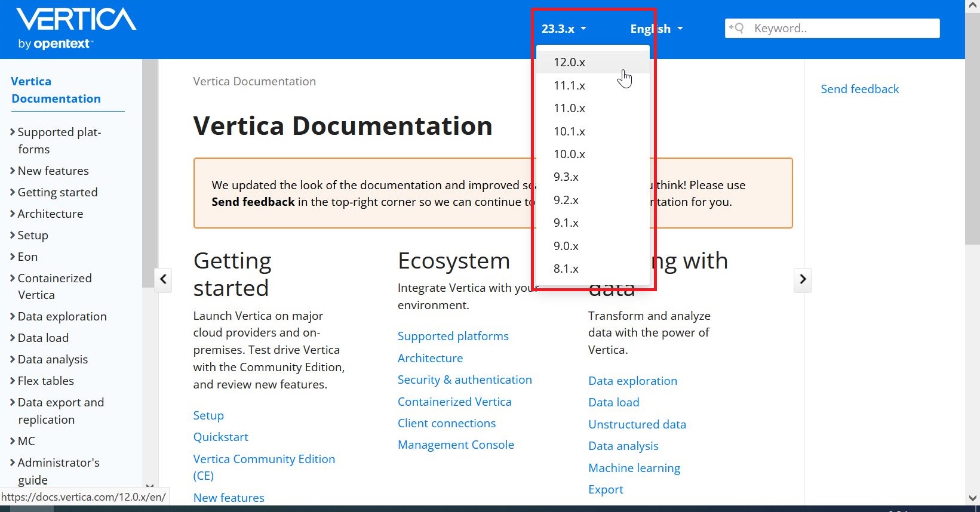This screenshot has width=980, height=512.
Task: Expand the Flex tables sidebar item
Action: 13,381
